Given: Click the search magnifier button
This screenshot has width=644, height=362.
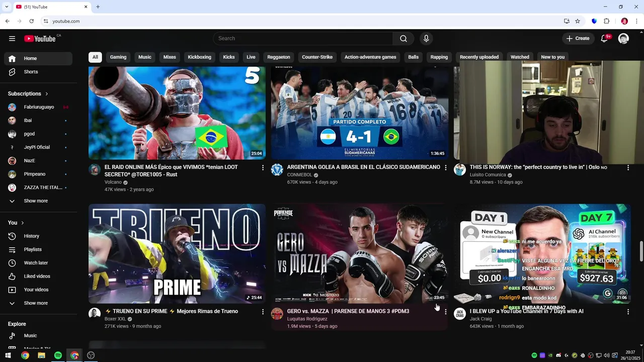Looking at the screenshot, I should pos(404,39).
